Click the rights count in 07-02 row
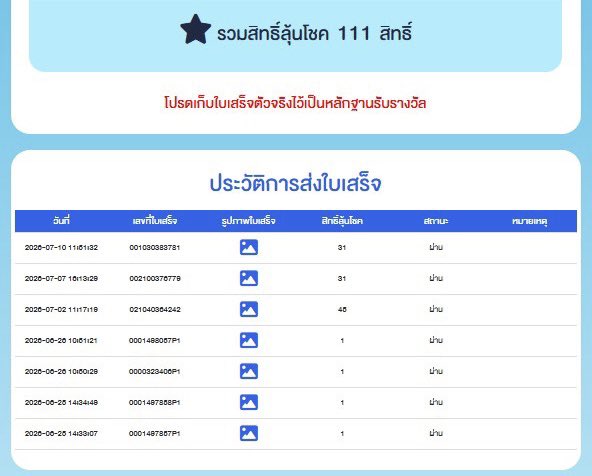The width and height of the screenshot is (592, 476). click(342, 310)
